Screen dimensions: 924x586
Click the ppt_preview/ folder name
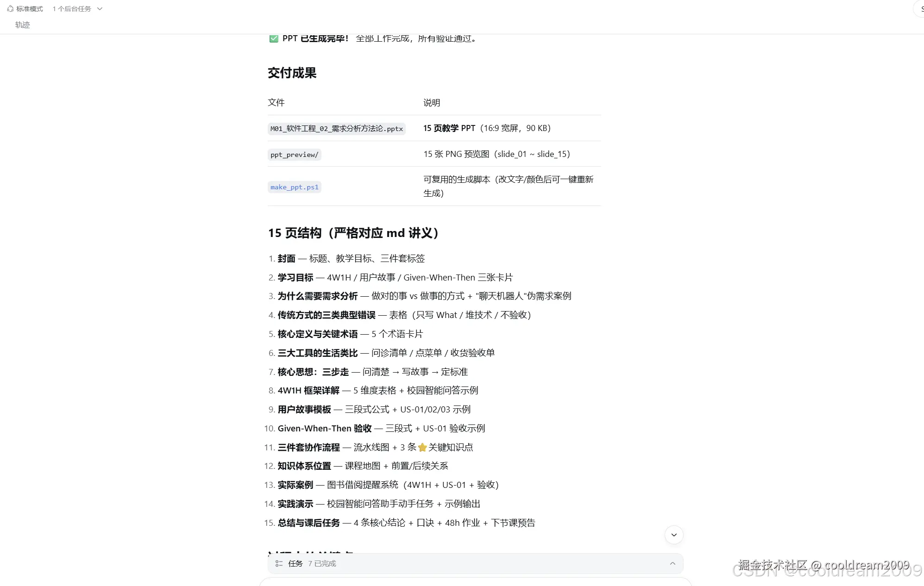tap(295, 155)
